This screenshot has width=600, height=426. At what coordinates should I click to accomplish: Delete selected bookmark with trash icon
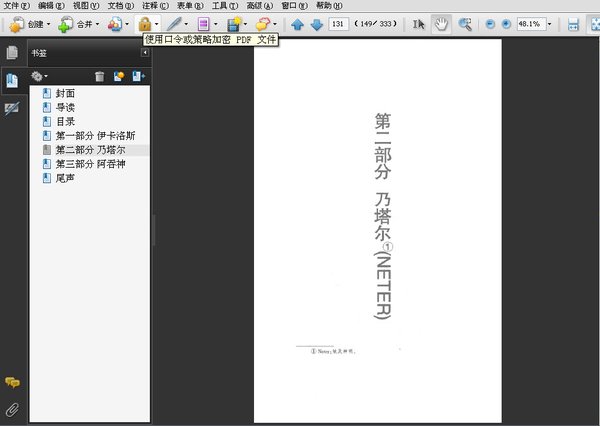99,77
